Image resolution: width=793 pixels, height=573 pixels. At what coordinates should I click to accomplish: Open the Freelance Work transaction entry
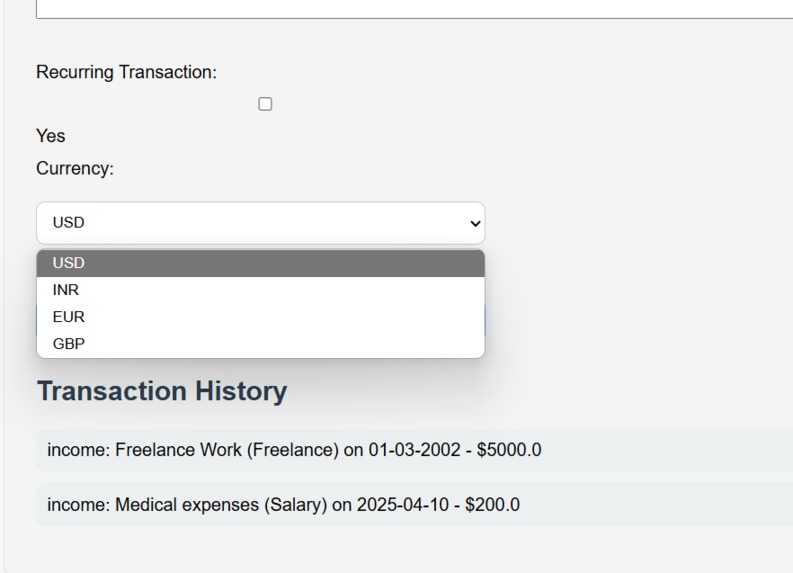tap(414, 450)
